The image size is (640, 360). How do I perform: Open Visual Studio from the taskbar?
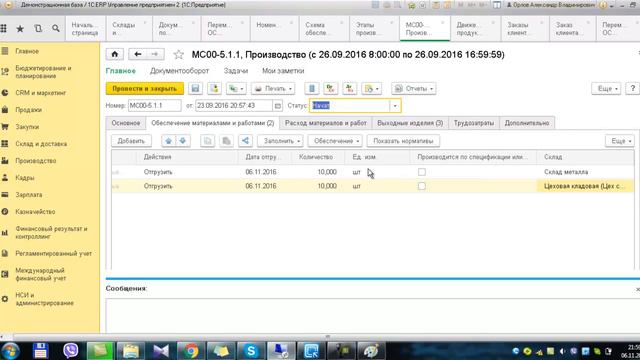[161, 351]
